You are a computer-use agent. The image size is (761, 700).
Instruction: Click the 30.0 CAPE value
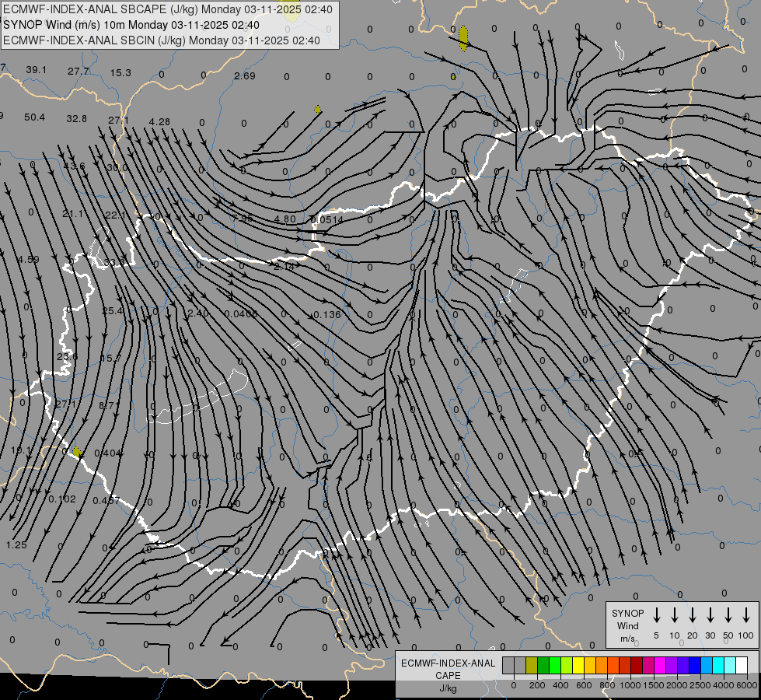(x=117, y=167)
